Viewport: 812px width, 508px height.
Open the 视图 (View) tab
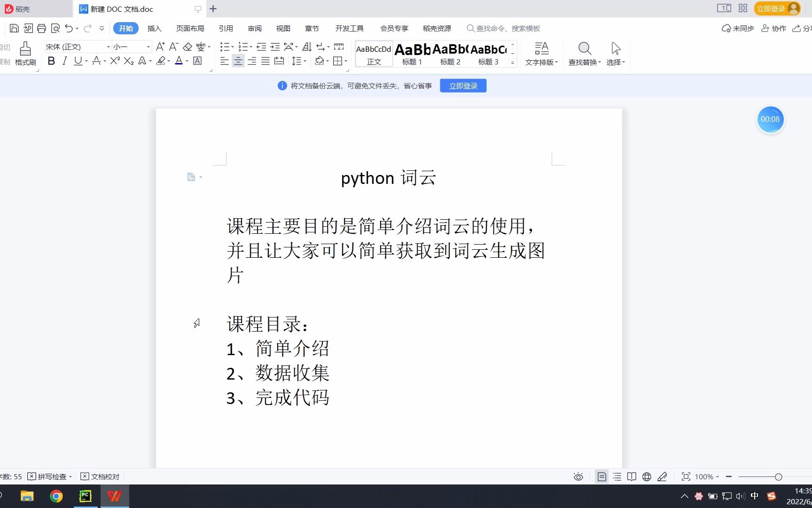click(283, 28)
